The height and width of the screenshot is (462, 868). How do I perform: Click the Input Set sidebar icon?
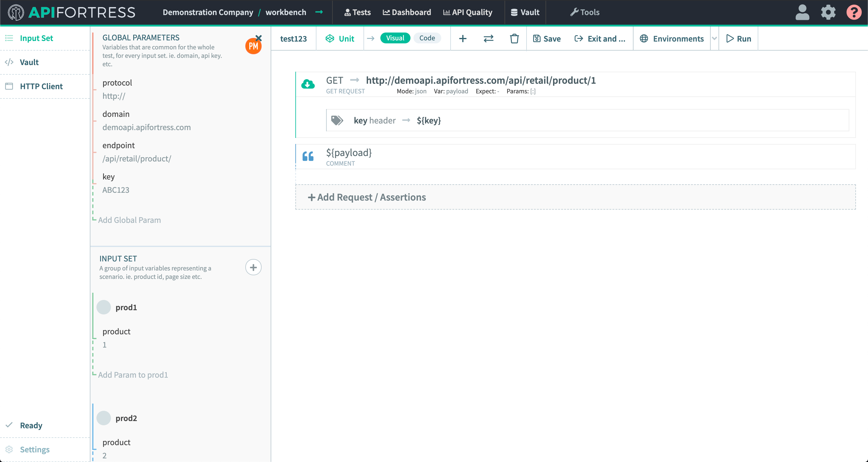pyautogui.click(x=9, y=38)
